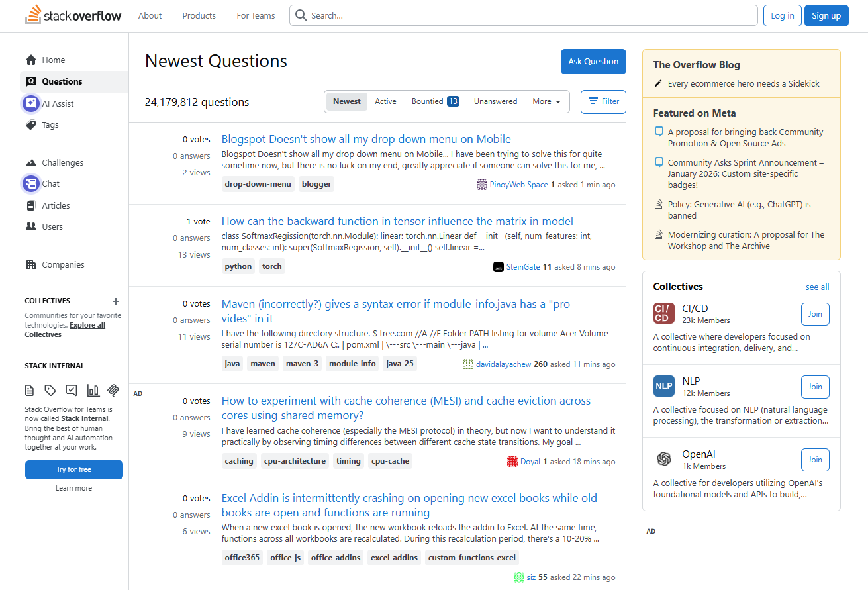The height and width of the screenshot is (590, 868).
Task: Join the CI/CD collective
Action: pos(815,314)
